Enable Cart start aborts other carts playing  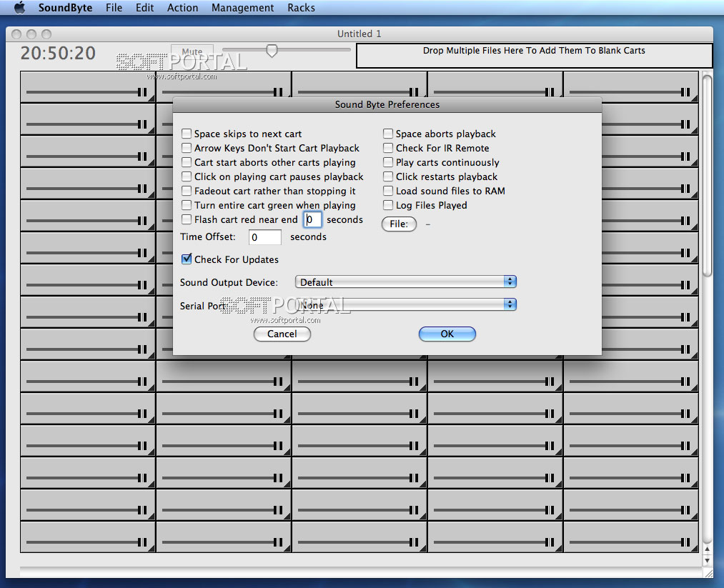pyautogui.click(x=187, y=162)
